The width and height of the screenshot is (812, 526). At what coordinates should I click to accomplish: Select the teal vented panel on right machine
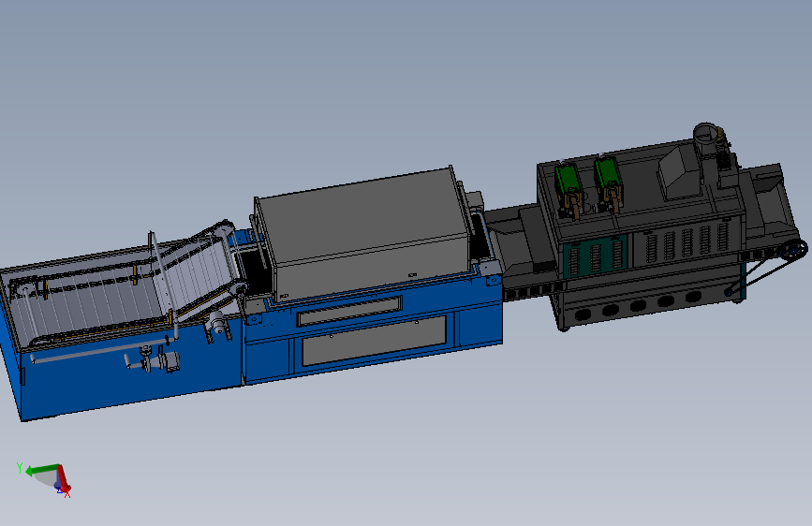596,256
